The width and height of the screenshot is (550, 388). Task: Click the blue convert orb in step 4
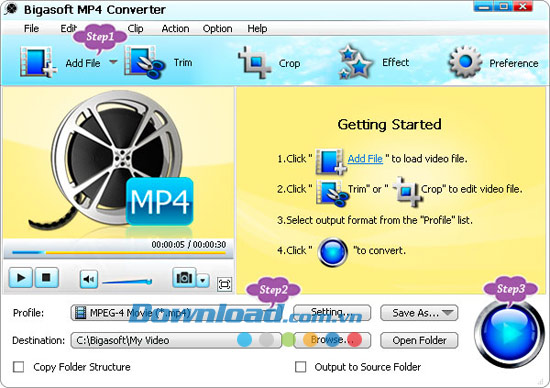[333, 252]
